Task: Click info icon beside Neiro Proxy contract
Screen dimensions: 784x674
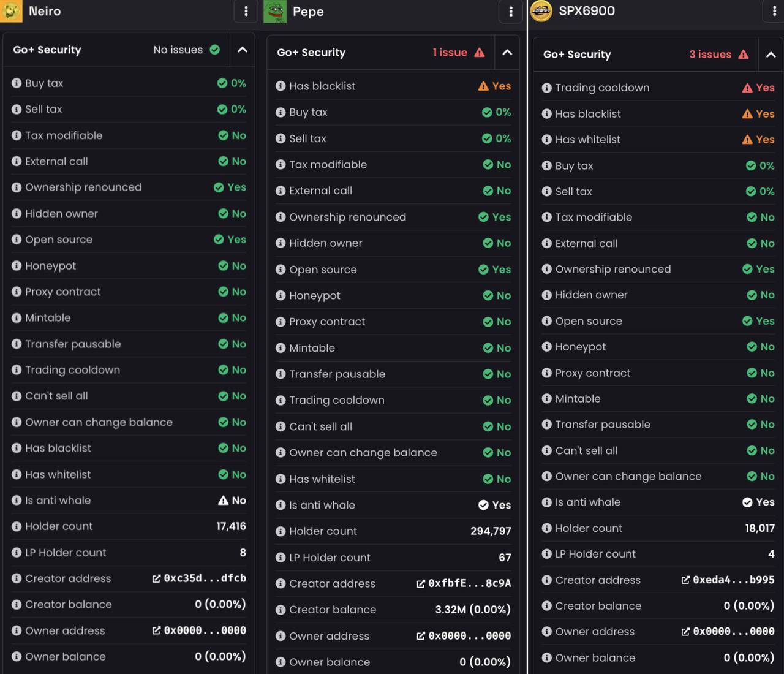Action: click(x=17, y=292)
